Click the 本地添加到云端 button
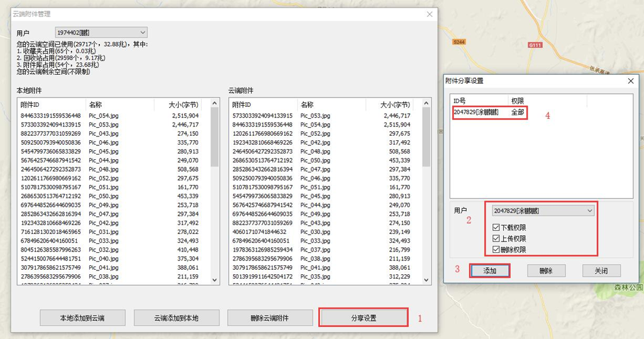 82,318
